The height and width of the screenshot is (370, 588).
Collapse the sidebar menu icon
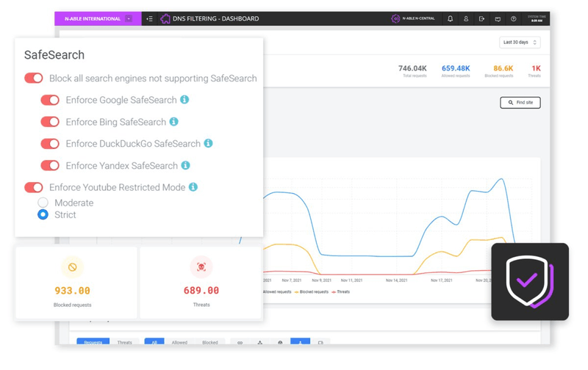tap(149, 19)
